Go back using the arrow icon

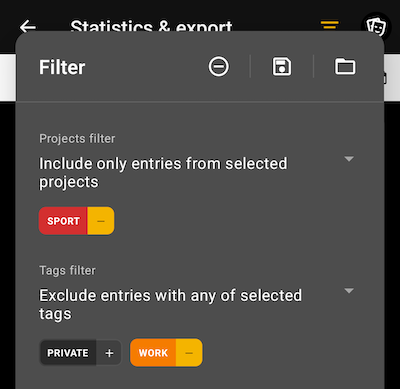pyautogui.click(x=27, y=26)
